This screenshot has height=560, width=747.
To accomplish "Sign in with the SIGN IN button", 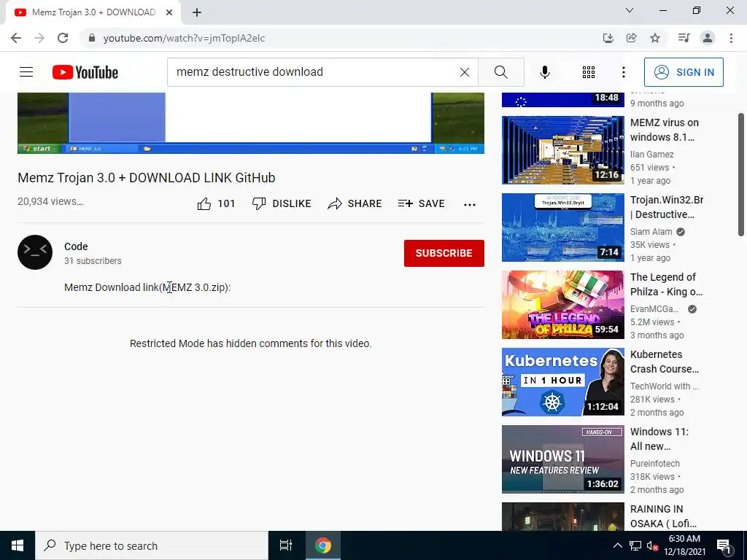I will [684, 72].
